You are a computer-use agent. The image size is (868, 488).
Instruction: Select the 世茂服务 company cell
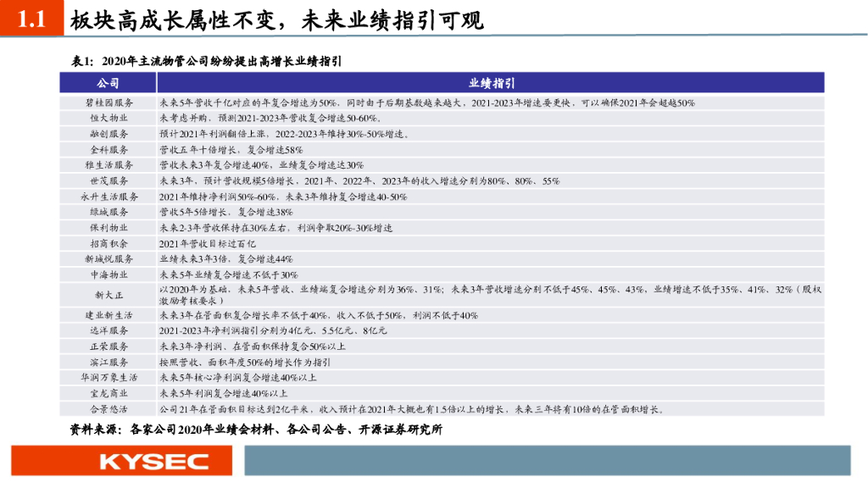pyautogui.click(x=108, y=181)
